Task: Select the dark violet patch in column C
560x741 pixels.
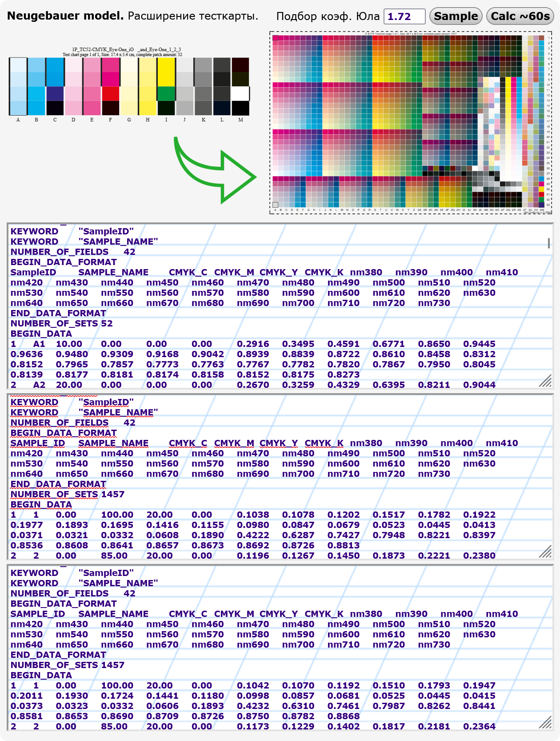Action: click(x=55, y=93)
